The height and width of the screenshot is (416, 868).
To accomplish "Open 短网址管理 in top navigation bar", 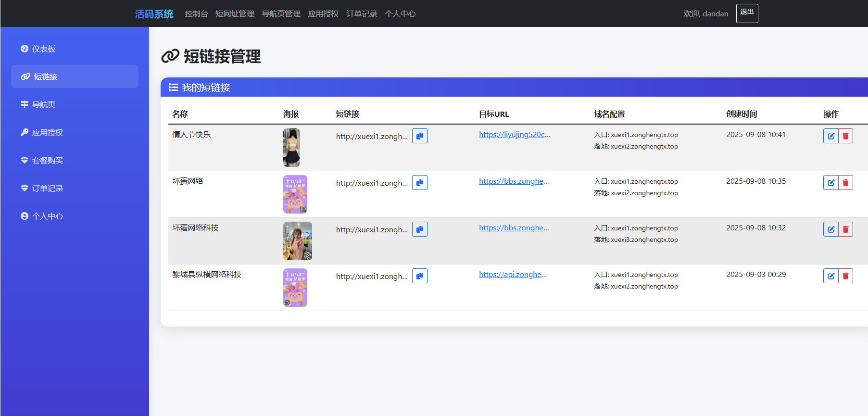I will click(x=235, y=14).
